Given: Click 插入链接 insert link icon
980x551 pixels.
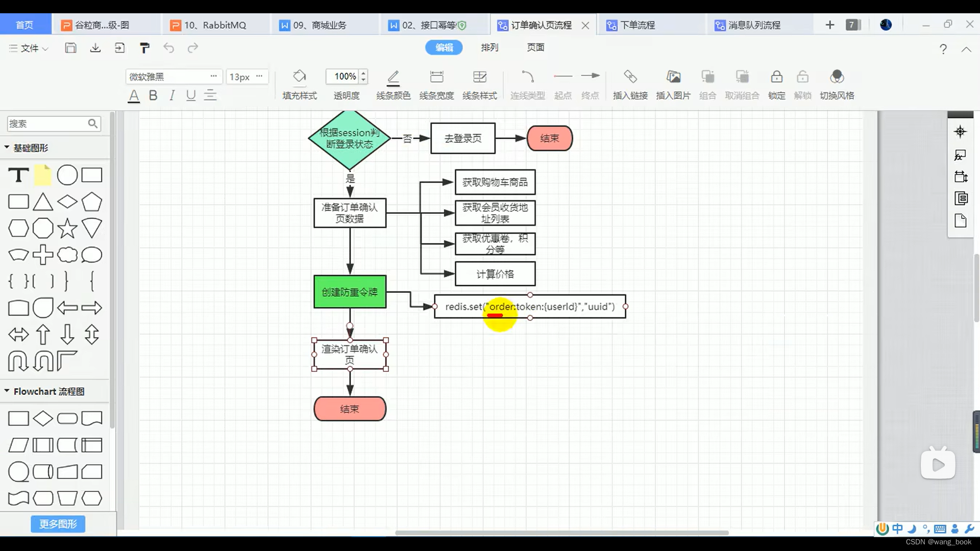Looking at the screenshot, I should [630, 77].
